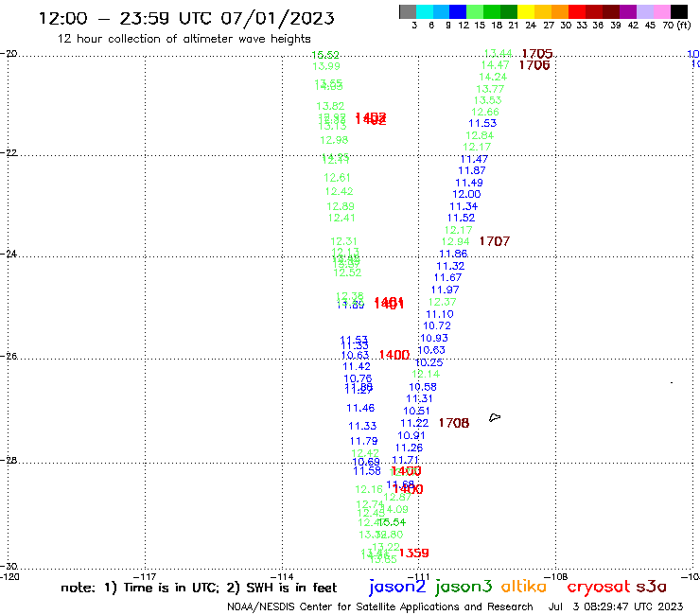Click wave height value 10.91

pyautogui.click(x=411, y=435)
